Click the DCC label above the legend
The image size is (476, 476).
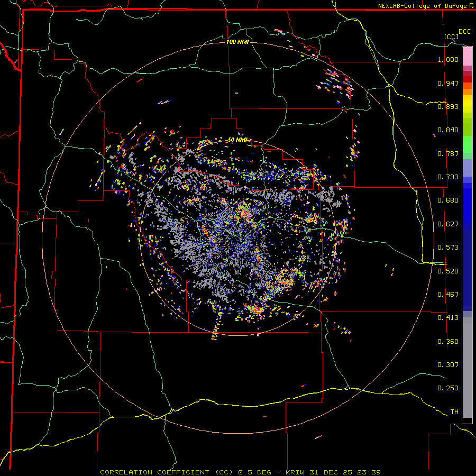[464, 32]
